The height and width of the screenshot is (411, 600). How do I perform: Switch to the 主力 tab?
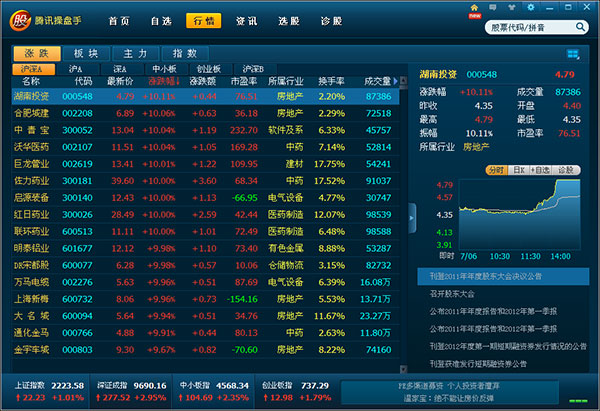(135, 54)
